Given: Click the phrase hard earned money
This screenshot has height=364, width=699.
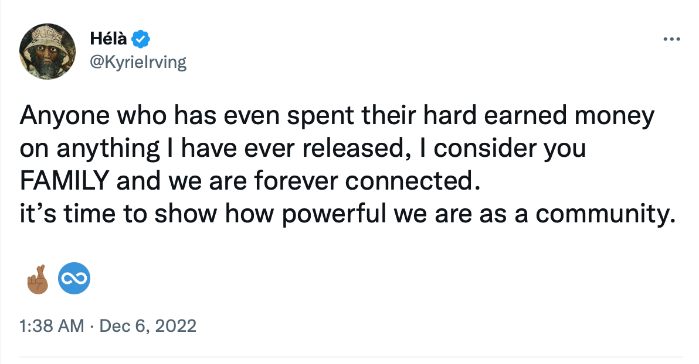Looking at the screenshot, I should click(539, 116).
